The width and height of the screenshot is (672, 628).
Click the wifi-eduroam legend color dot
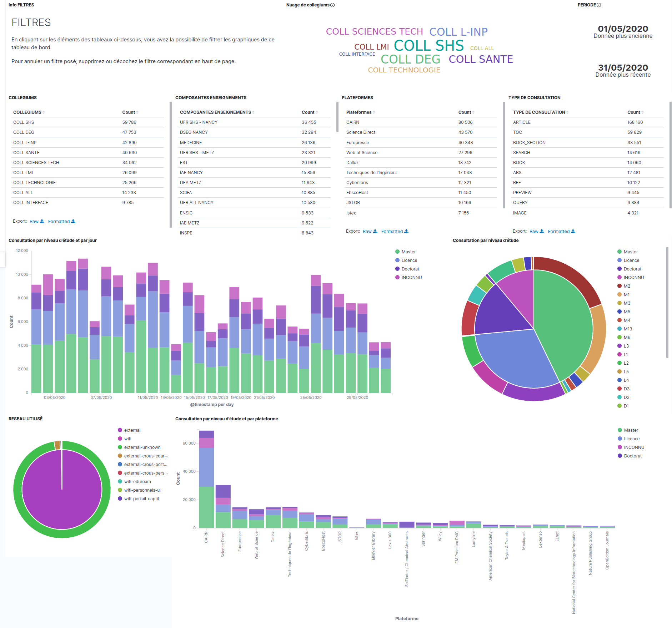point(120,482)
